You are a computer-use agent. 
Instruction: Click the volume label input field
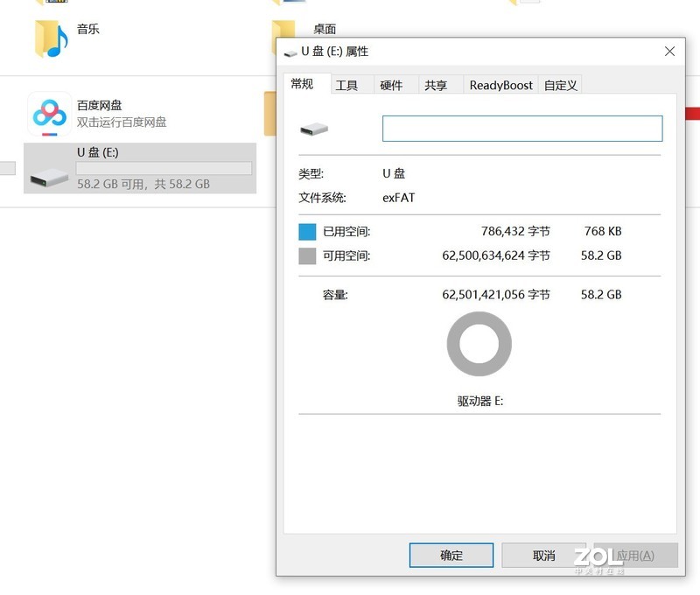click(x=521, y=128)
